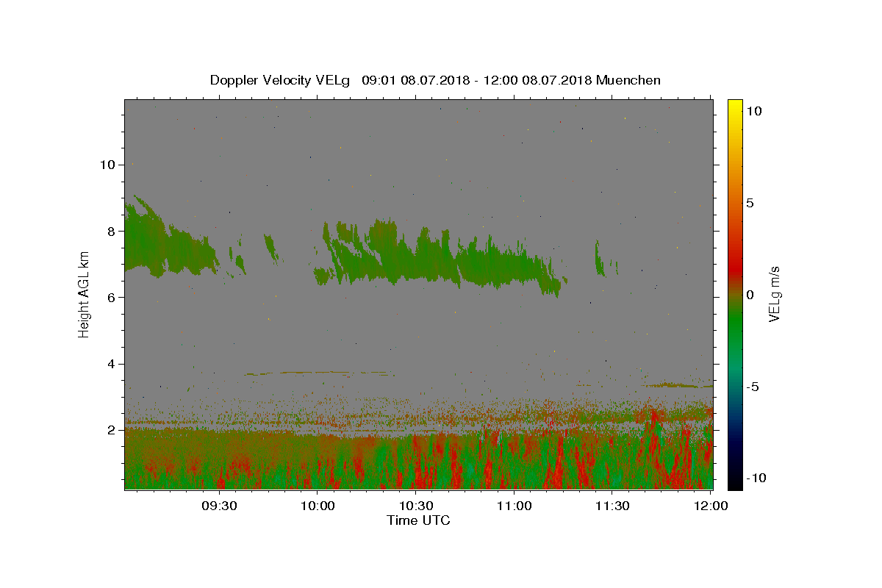Click the '11:30' time tick label
The image size is (882, 588).
(x=612, y=506)
